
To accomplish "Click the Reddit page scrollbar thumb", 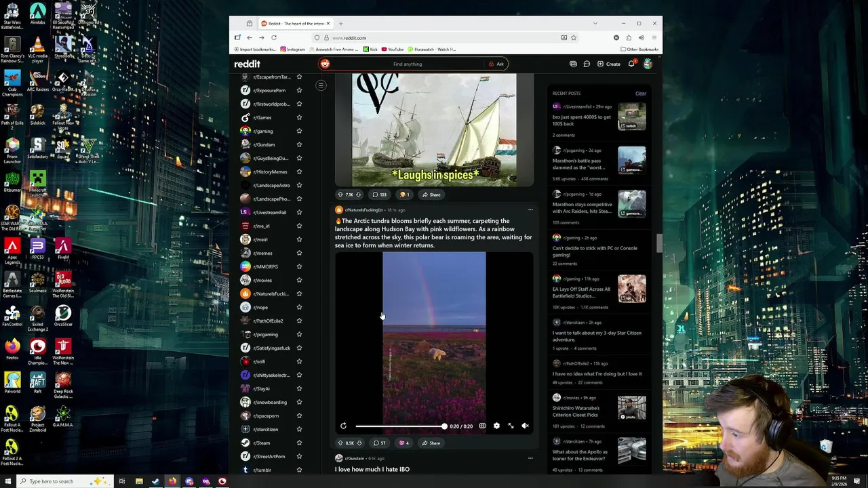I will pyautogui.click(x=658, y=243).
